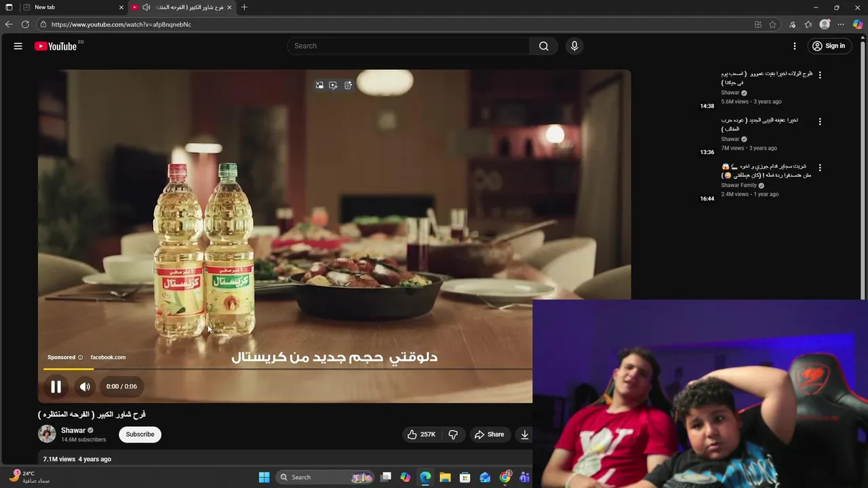Screen dimensions: 868x488
Task: Open options for the 14:38 recommended video
Action: [x=820, y=75]
